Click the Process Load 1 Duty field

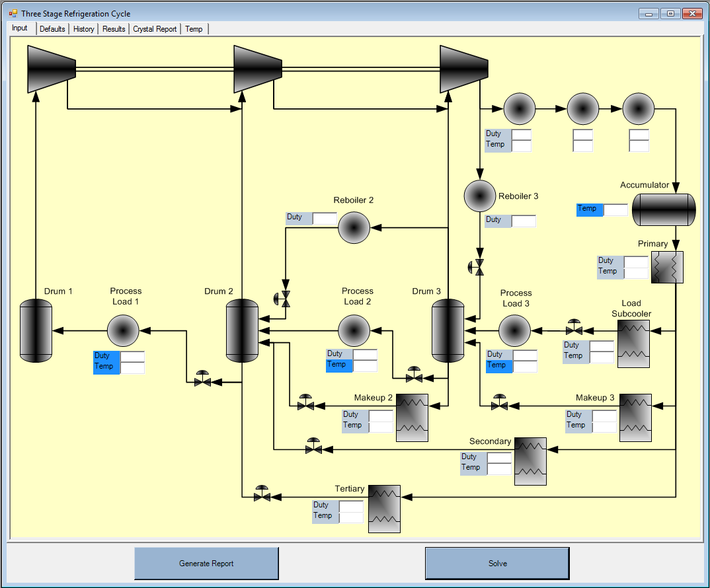click(x=132, y=357)
